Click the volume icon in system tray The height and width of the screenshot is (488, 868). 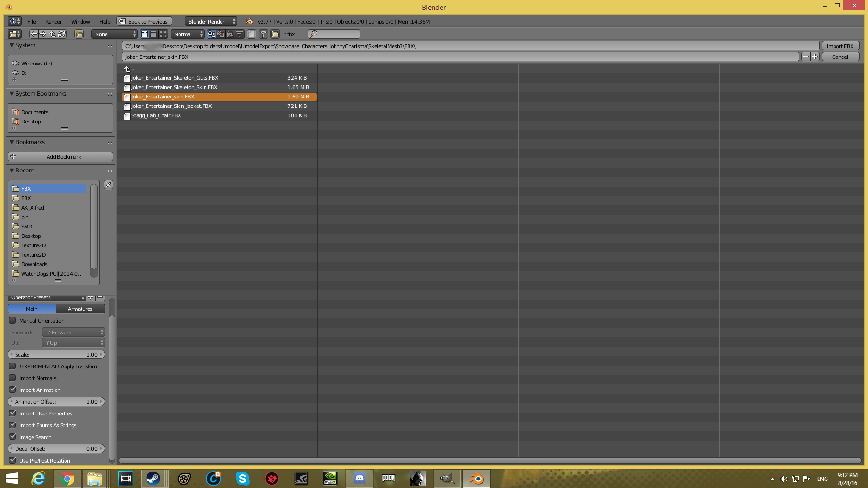784,479
